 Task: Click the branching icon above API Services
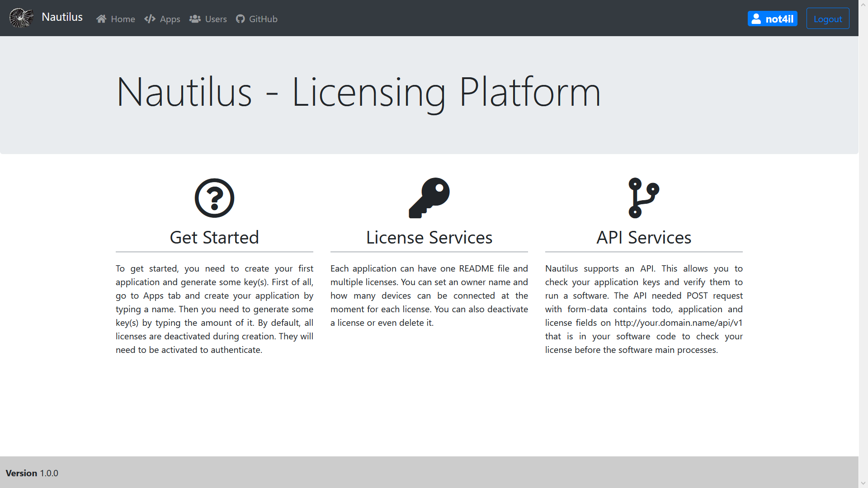click(644, 197)
